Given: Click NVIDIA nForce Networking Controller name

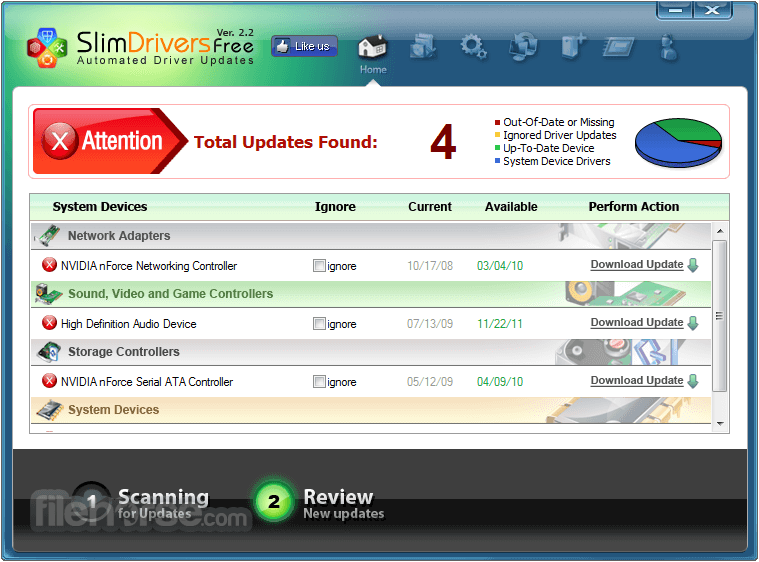Looking at the screenshot, I should click(149, 266).
